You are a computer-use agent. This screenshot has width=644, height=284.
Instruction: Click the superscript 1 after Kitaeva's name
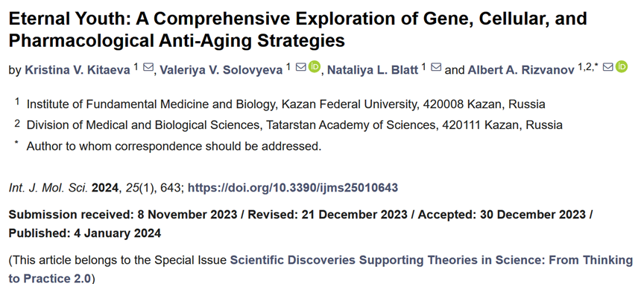[x=136, y=67]
